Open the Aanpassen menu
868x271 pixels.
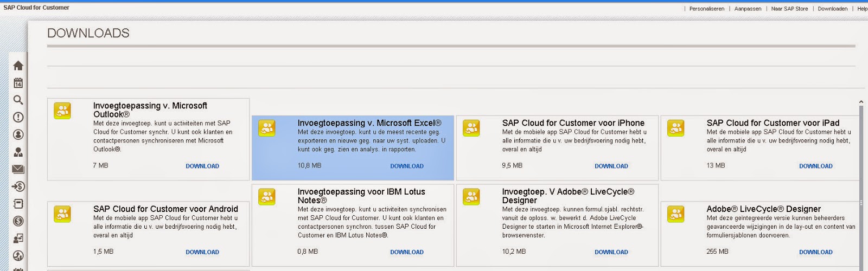(748, 9)
